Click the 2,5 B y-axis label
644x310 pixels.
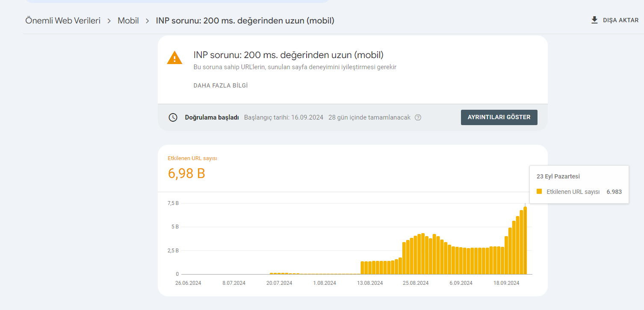173,251
